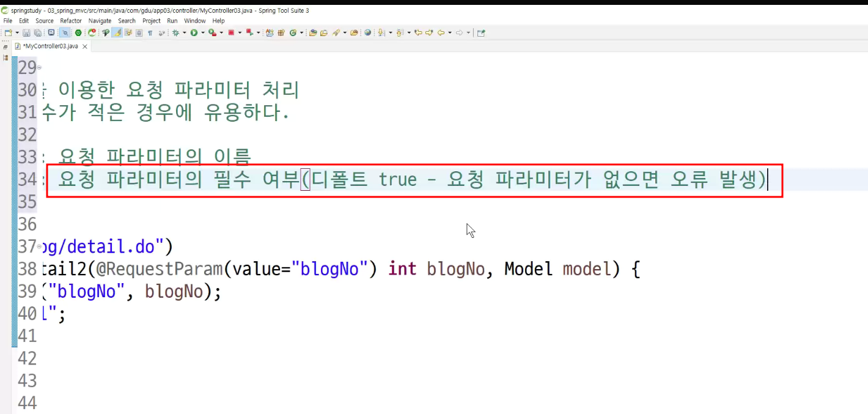868x414 pixels.
Task: Expand the Debug dropdown arrow
Action: point(184,33)
